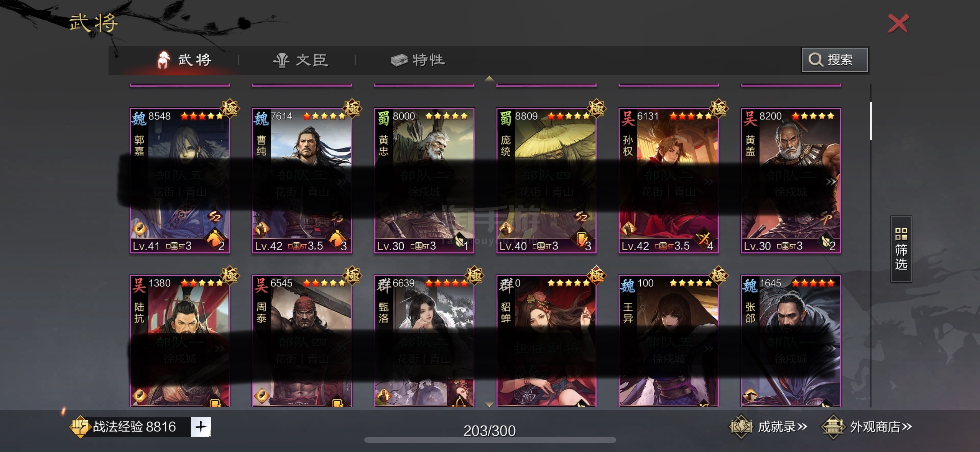
Task: Click the 黄忠 card's archer troop icon
Action: pyautogui.click(x=460, y=240)
